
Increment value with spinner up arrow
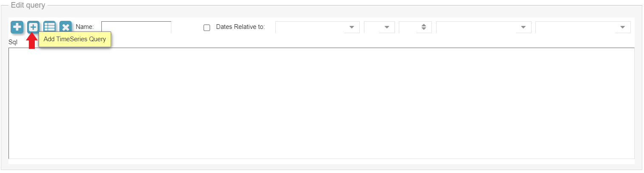[423, 25]
